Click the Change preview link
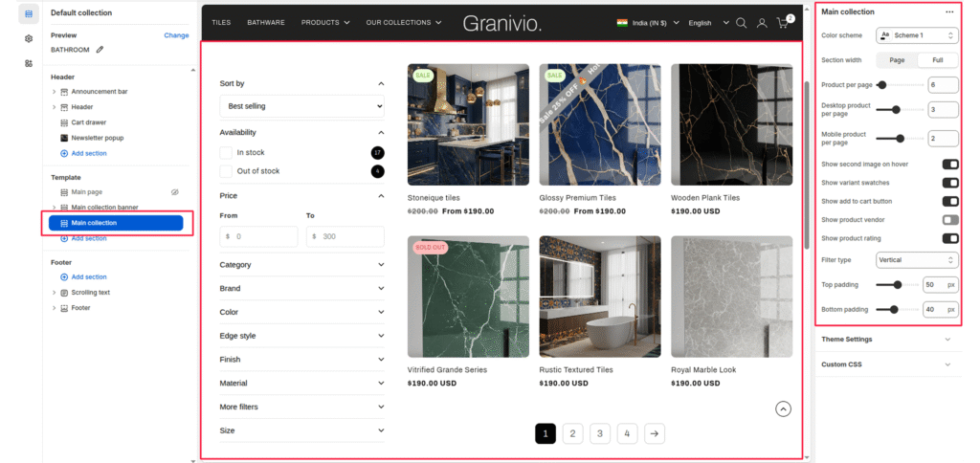This screenshot has height=463, width=980. click(176, 35)
